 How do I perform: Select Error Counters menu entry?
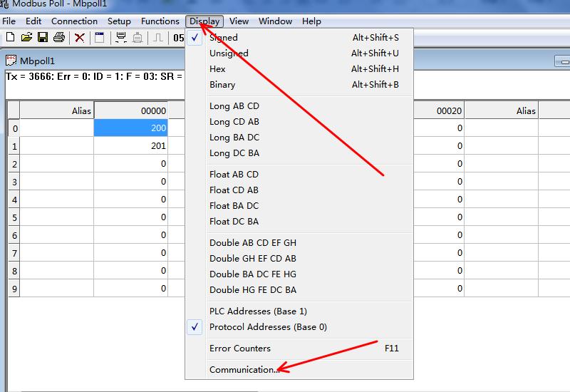tap(240, 349)
